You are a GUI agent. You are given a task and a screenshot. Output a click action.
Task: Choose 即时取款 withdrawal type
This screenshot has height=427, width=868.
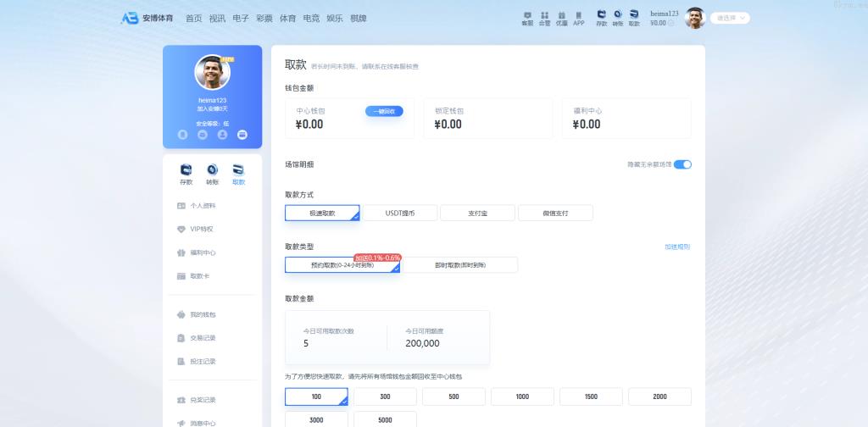459,265
